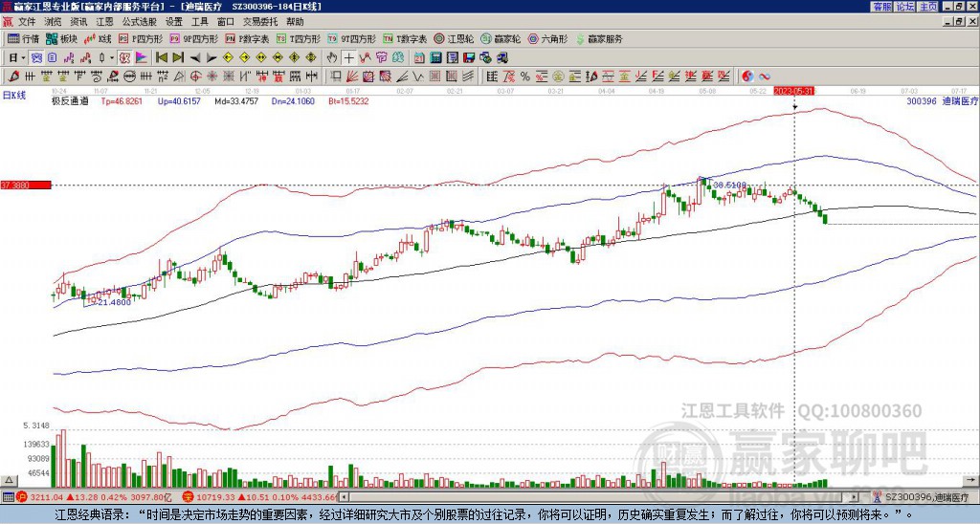980x524 pixels.
Task: Open the T数字表 tool
Action: (x=405, y=38)
